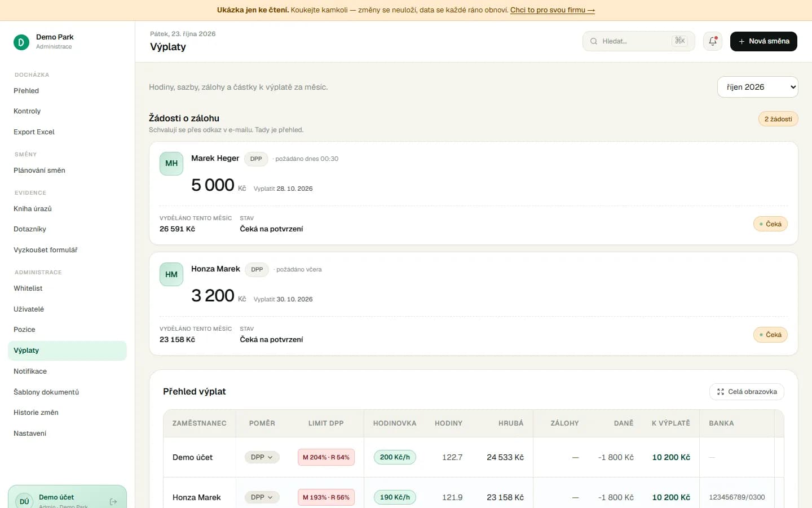The width and height of the screenshot is (812, 508).
Task: Click the search magnifier icon
Action: 594,41
